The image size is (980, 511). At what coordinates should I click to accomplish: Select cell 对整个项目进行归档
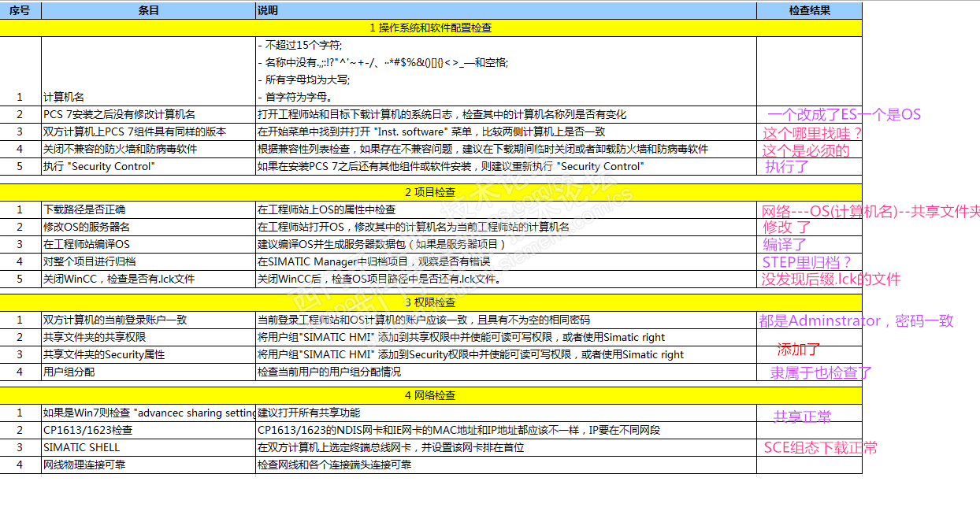tap(148, 261)
